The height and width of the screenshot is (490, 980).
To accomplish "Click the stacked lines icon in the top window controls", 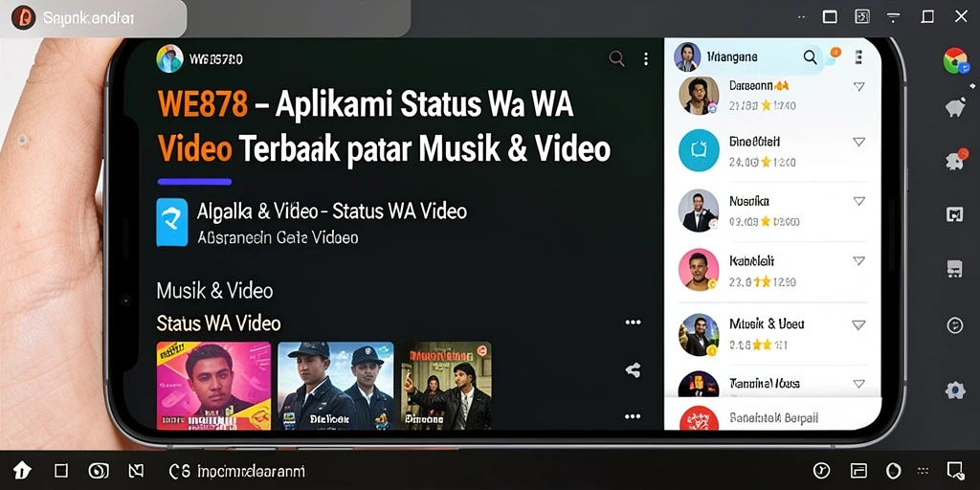I will (x=895, y=17).
